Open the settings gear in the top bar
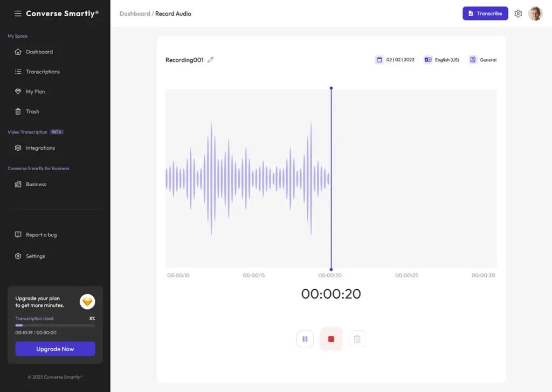The image size is (552, 392). [x=518, y=13]
